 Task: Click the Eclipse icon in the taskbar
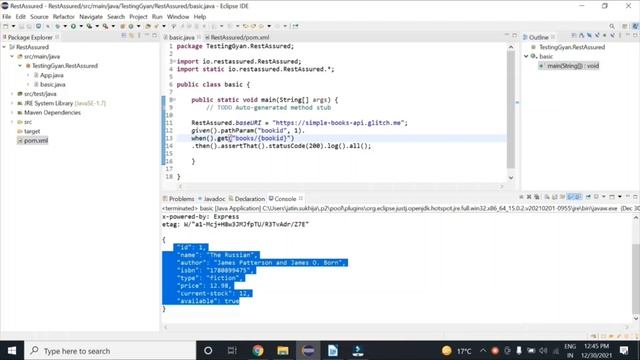coord(308,351)
